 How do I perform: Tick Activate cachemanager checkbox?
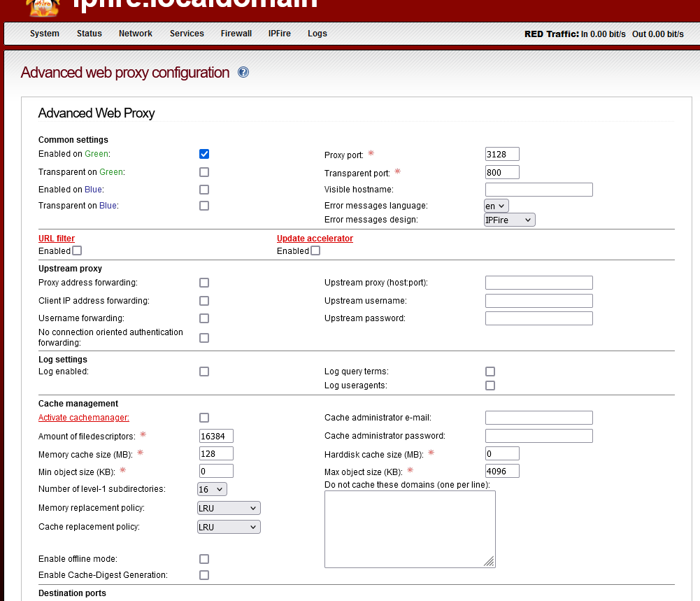pyautogui.click(x=204, y=418)
